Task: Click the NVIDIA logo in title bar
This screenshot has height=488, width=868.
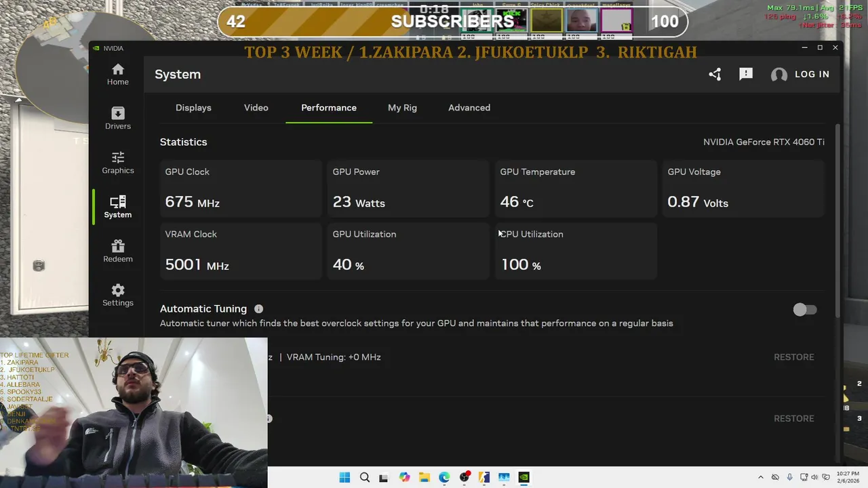Action: click(96, 48)
